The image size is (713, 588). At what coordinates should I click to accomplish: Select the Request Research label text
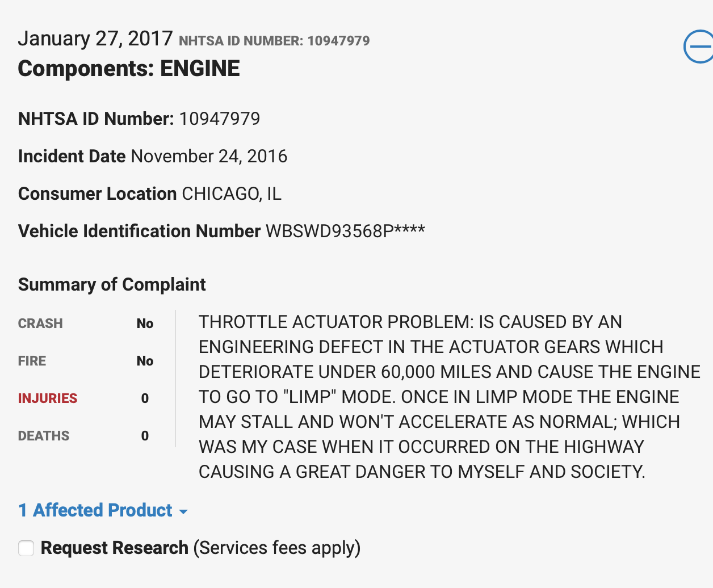coord(114,548)
